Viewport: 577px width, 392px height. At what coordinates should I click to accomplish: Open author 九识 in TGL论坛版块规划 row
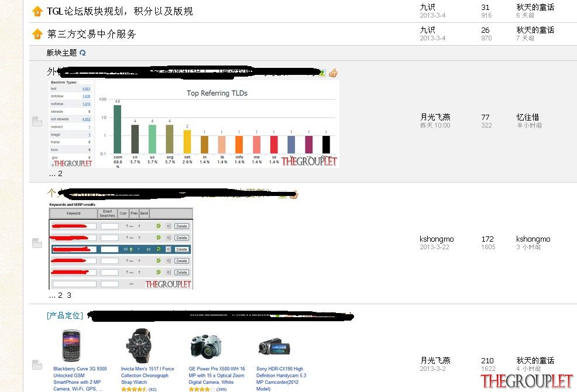pyautogui.click(x=428, y=8)
